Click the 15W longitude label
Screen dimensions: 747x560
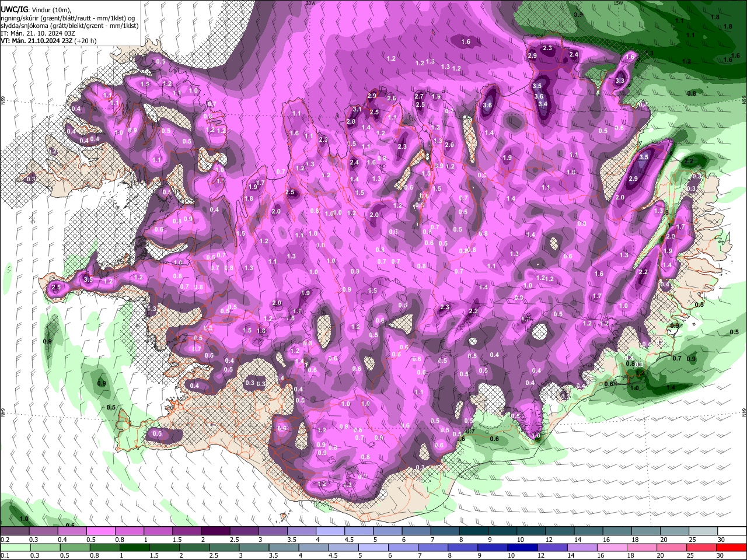[618, 3]
